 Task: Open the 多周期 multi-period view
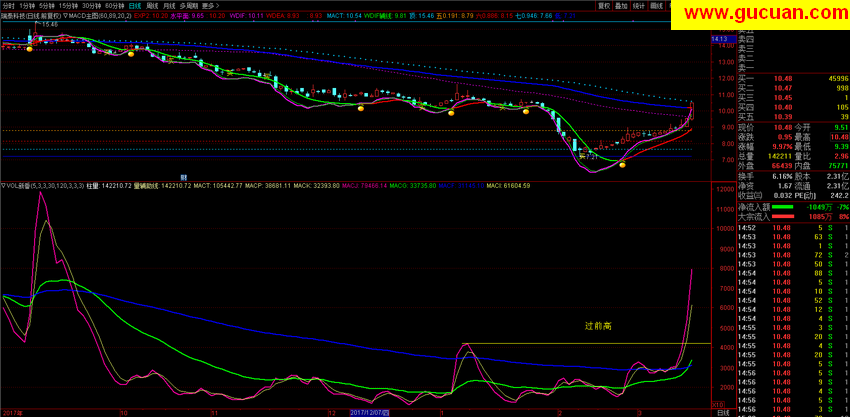tap(188, 5)
